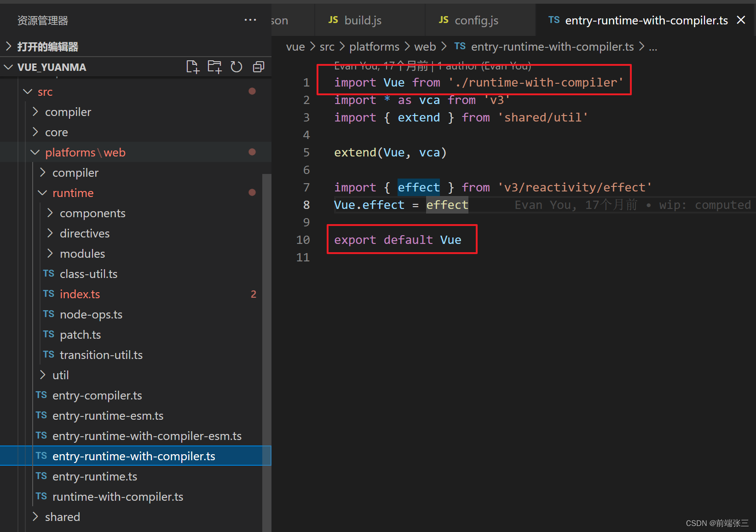Screen dimensions: 756x532
Task: Click the TS icon beside patch.ts
Action: [x=49, y=334]
